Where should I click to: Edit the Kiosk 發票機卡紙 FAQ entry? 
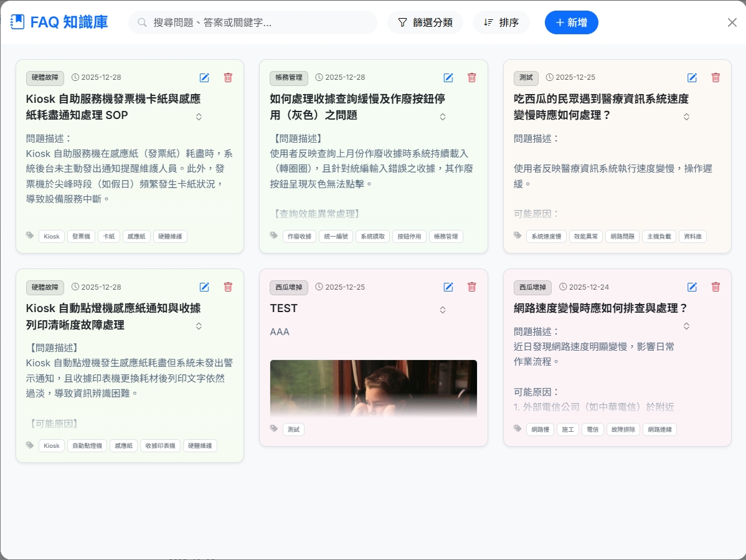point(204,77)
